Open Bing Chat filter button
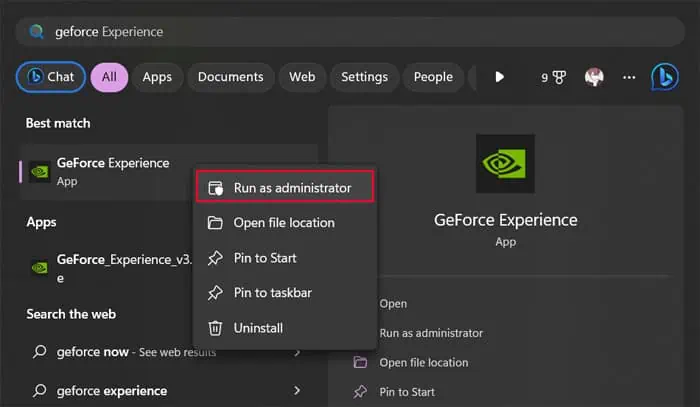Screen dimensions: 700x407 tap(51, 77)
